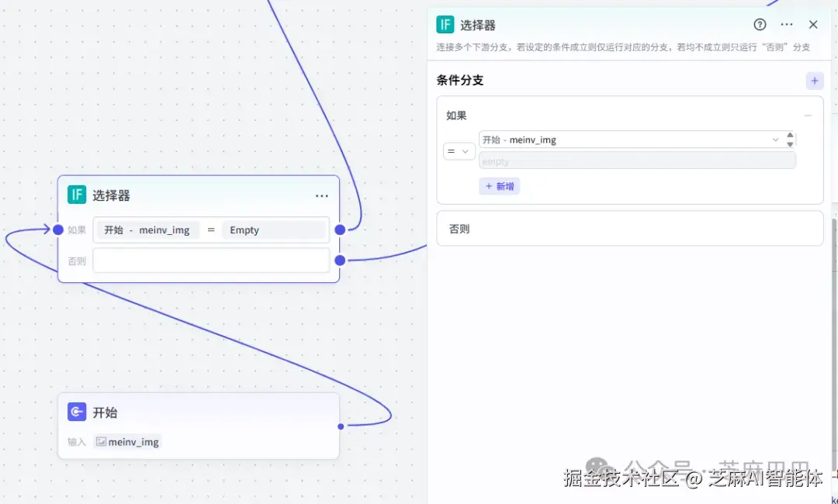Click the 否则 output port dot on the node
Image resolution: width=838 pixels, height=504 pixels.
[x=339, y=261]
